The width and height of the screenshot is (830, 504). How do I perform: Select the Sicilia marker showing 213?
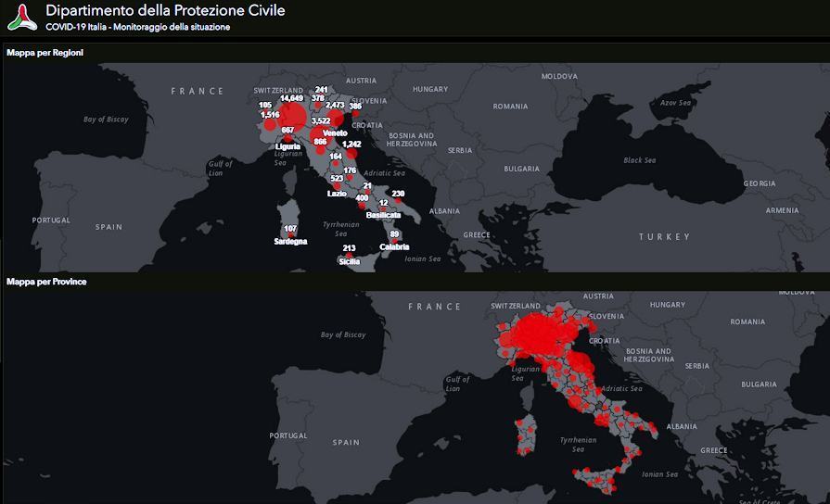[350, 255]
